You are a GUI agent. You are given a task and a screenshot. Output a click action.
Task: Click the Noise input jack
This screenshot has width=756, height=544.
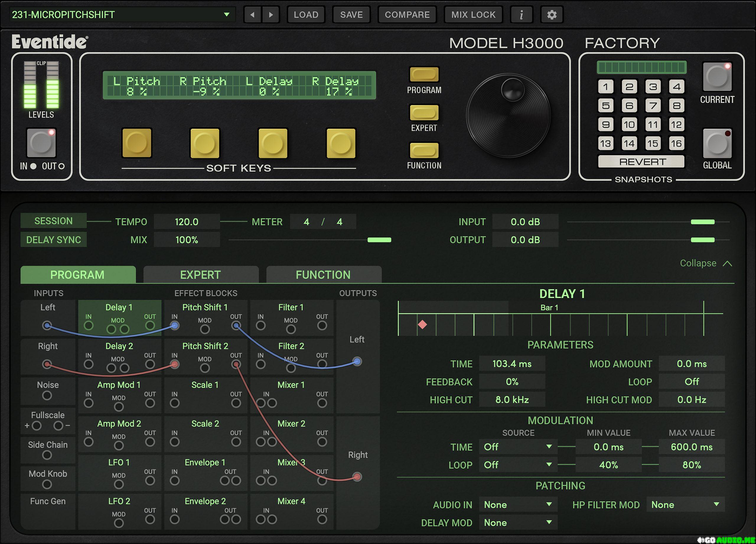[x=47, y=396]
